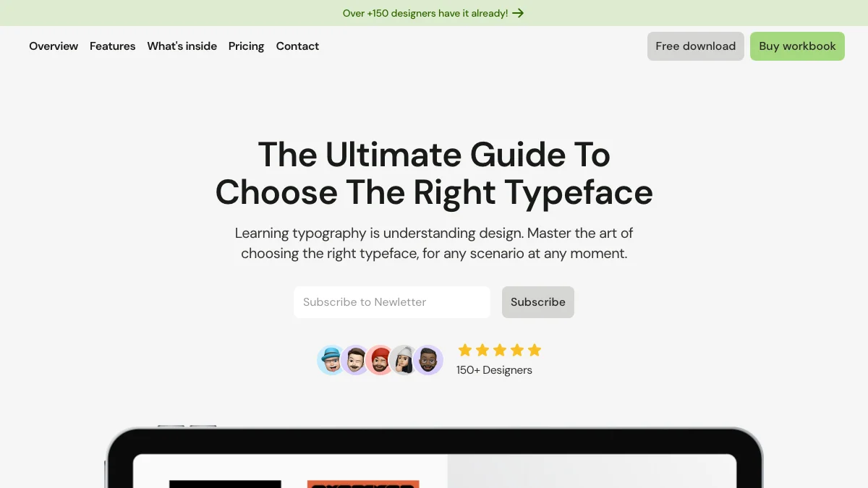The width and height of the screenshot is (868, 488).
Task: Click the first yellow rating star
Action: pos(465,351)
